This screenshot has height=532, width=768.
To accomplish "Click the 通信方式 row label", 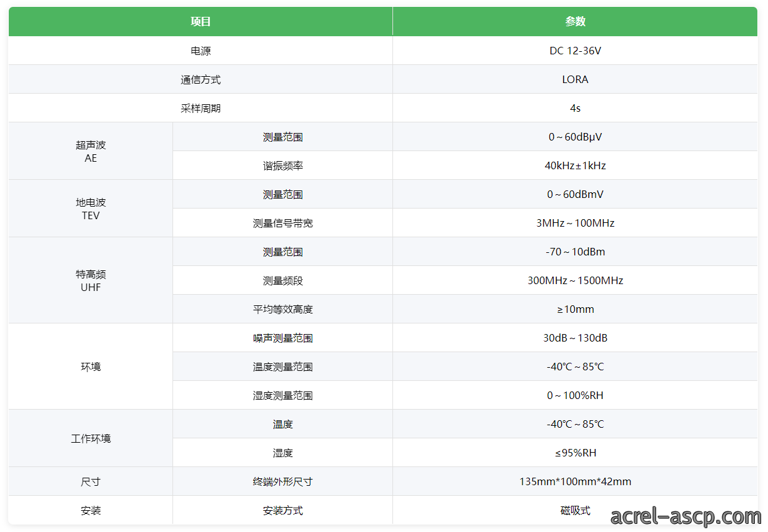I will (x=201, y=79).
